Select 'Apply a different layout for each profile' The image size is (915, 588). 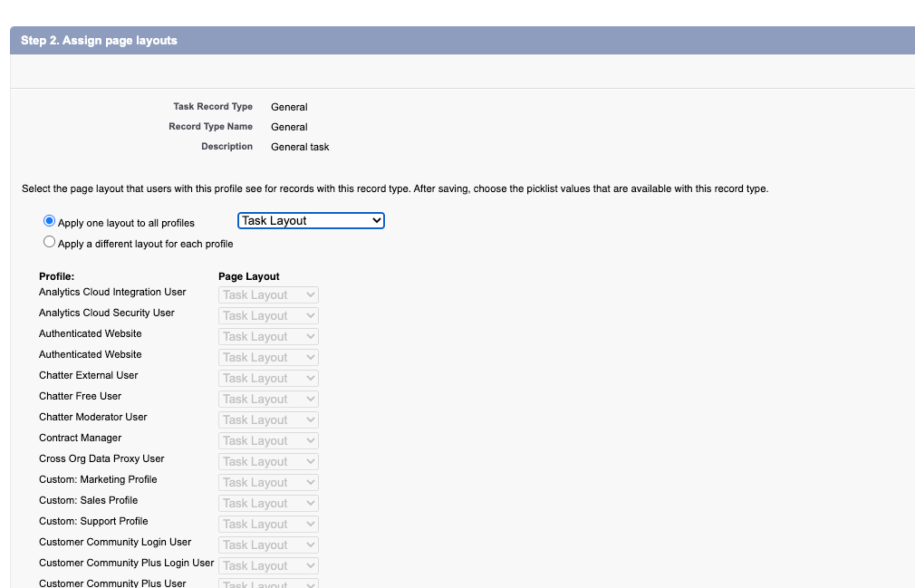point(50,243)
